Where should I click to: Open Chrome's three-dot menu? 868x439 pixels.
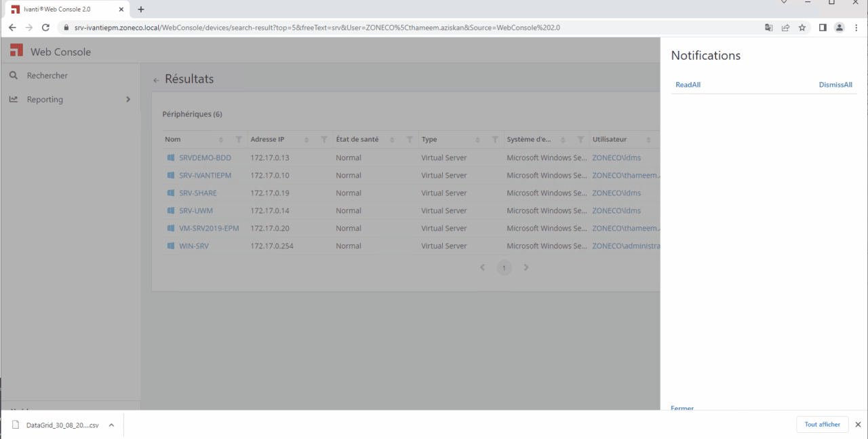click(x=856, y=28)
